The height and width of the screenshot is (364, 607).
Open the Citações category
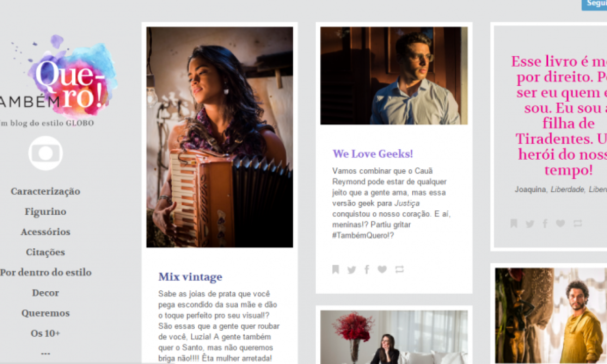46,252
